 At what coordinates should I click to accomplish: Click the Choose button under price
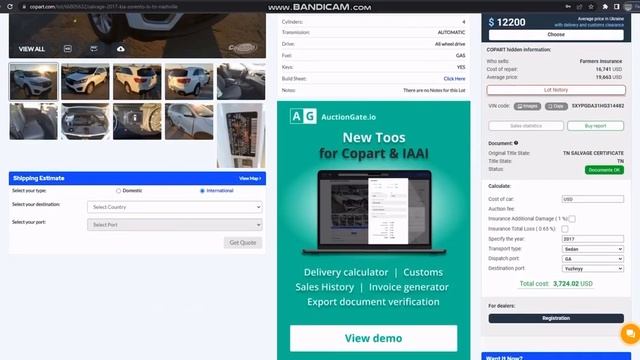(x=556, y=35)
